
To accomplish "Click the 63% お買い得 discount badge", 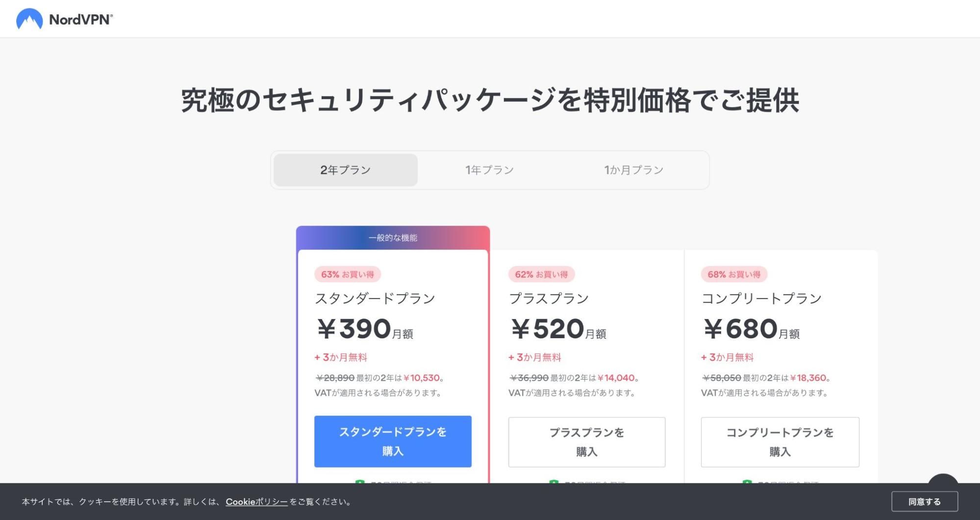I will [347, 274].
